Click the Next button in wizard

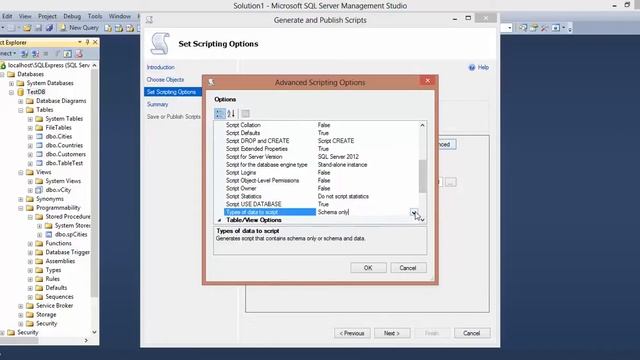[392, 333]
